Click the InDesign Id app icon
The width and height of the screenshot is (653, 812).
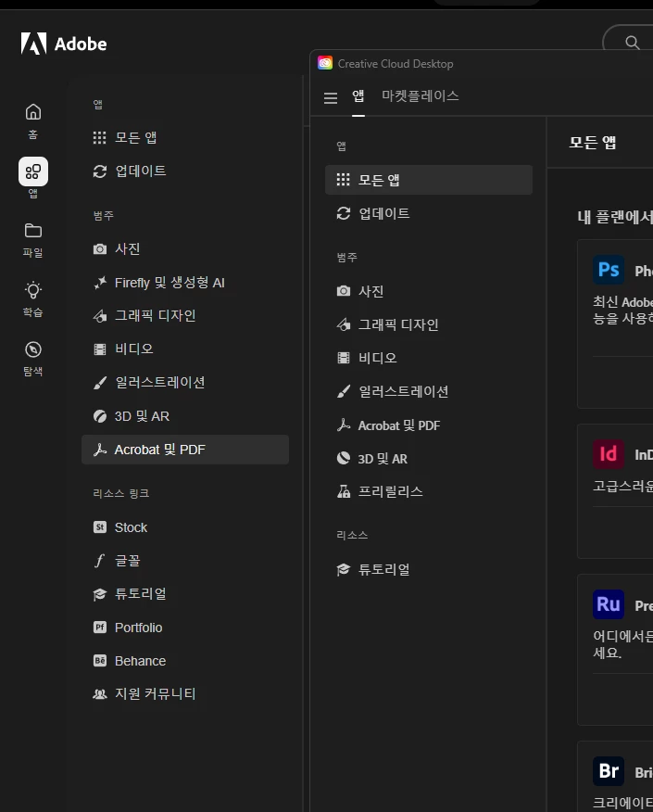[x=609, y=454]
